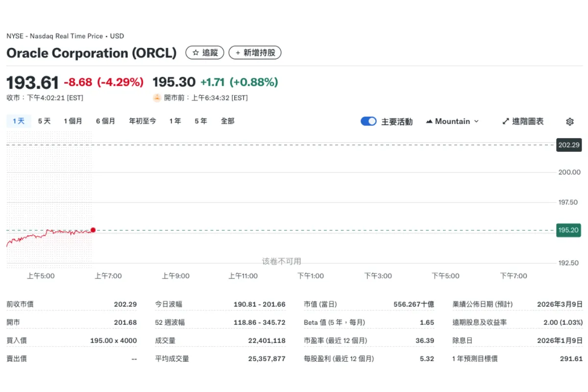Click the red price marker on the chart
The height and width of the screenshot is (392, 588).
coord(93,230)
